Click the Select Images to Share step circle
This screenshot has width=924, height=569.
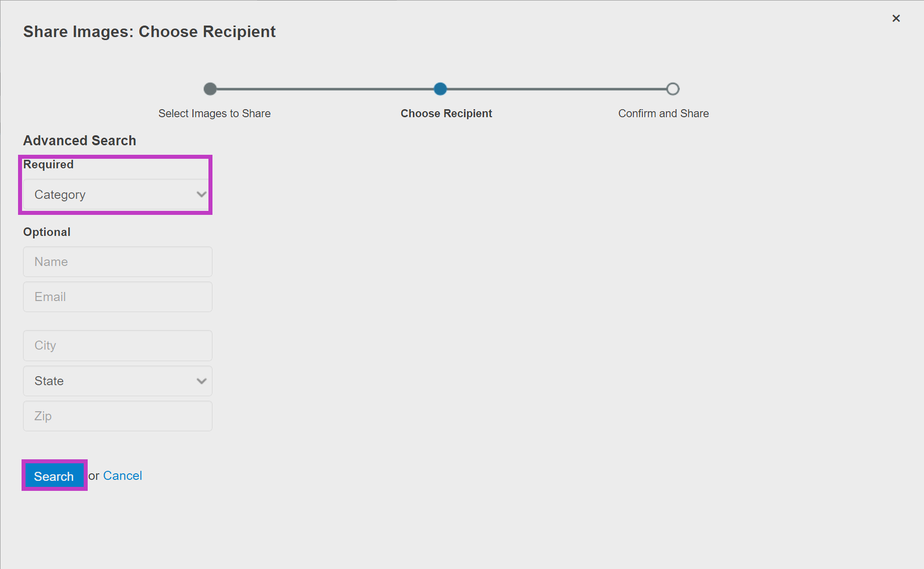[210, 89]
